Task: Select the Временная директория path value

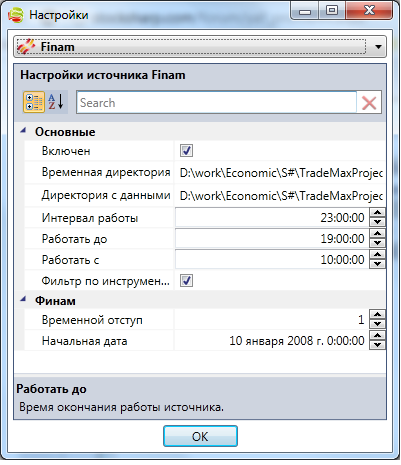Action: pos(280,173)
